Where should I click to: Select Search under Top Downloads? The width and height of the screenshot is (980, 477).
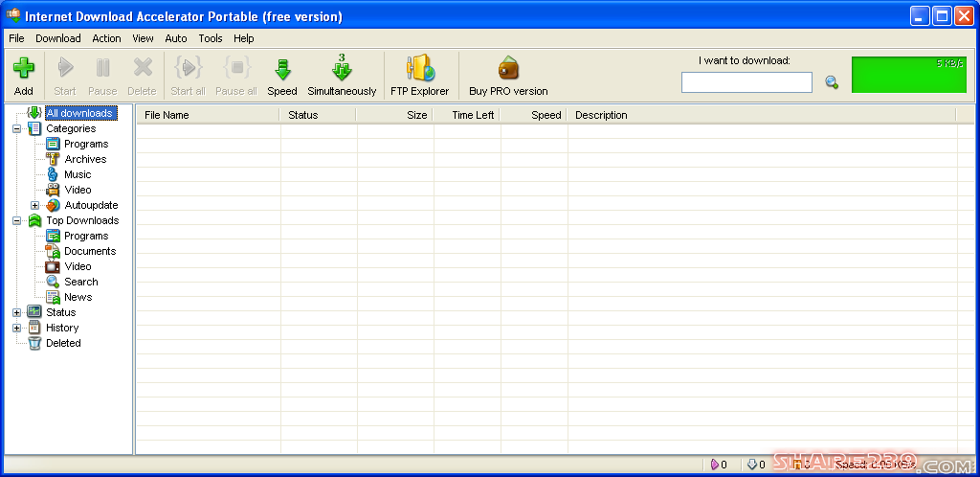pos(81,282)
